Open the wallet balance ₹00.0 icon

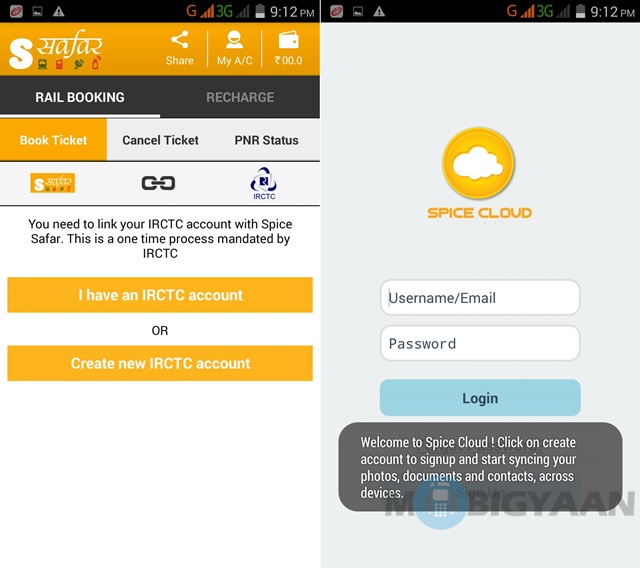click(x=289, y=48)
